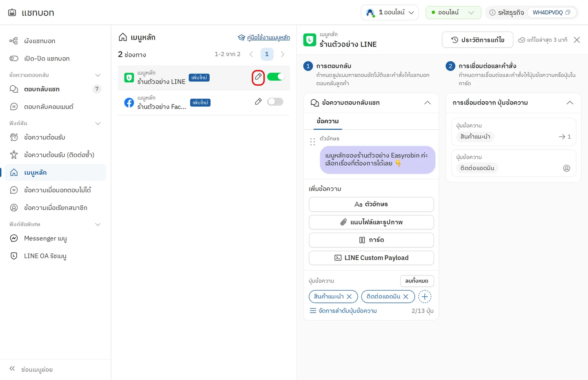Open the green ออนไลน์ status dropdown

453,12
